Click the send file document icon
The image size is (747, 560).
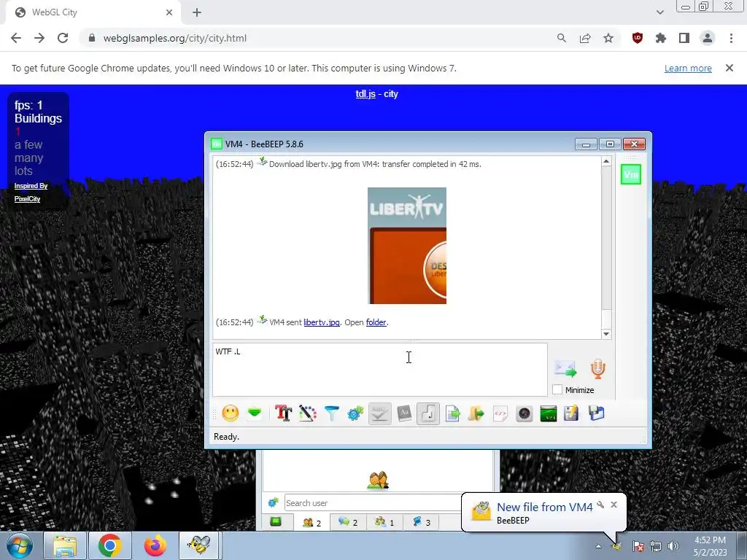click(452, 413)
